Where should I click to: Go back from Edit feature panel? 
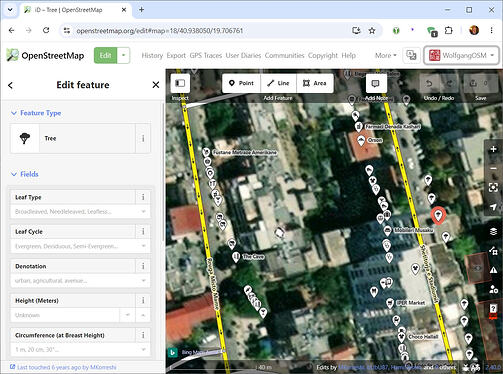click(x=11, y=85)
